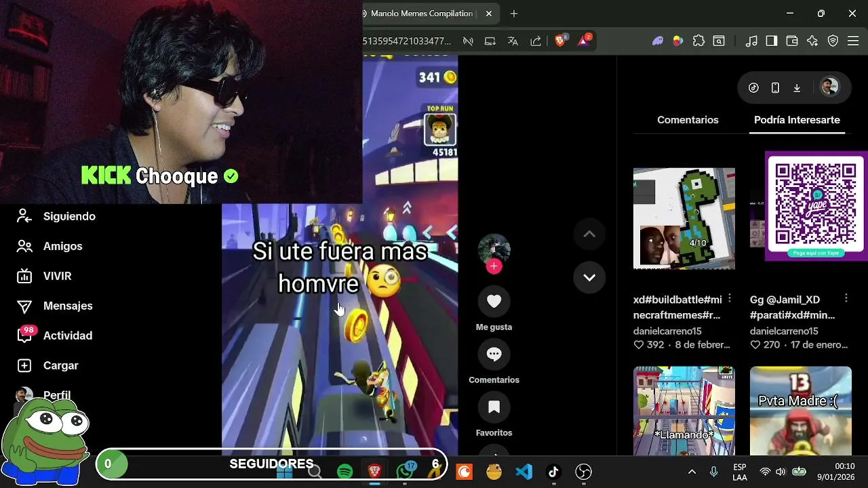Image resolution: width=868 pixels, height=488 pixels.
Task: Open WhatsApp from the taskbar
Action: (406, 471)
